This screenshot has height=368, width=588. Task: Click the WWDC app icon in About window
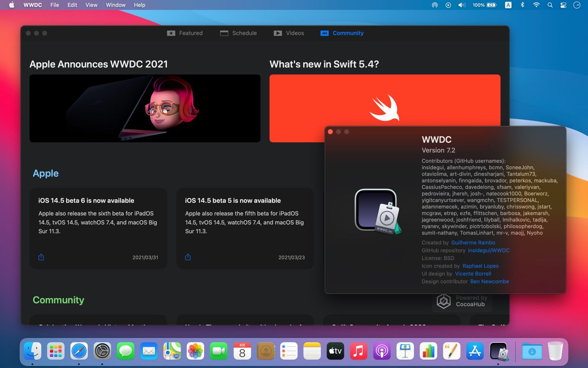click(x=377, y=211)
